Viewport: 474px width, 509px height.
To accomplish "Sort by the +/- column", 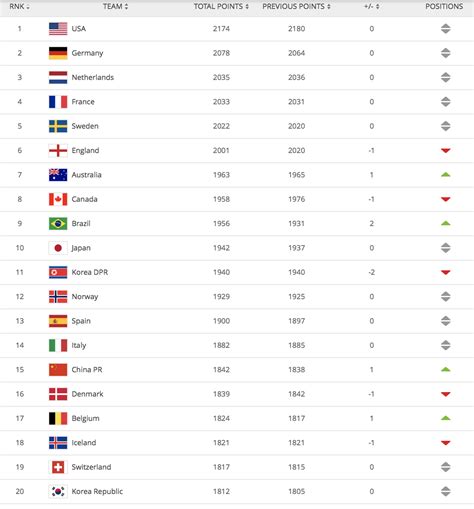I will coord(371,7).
